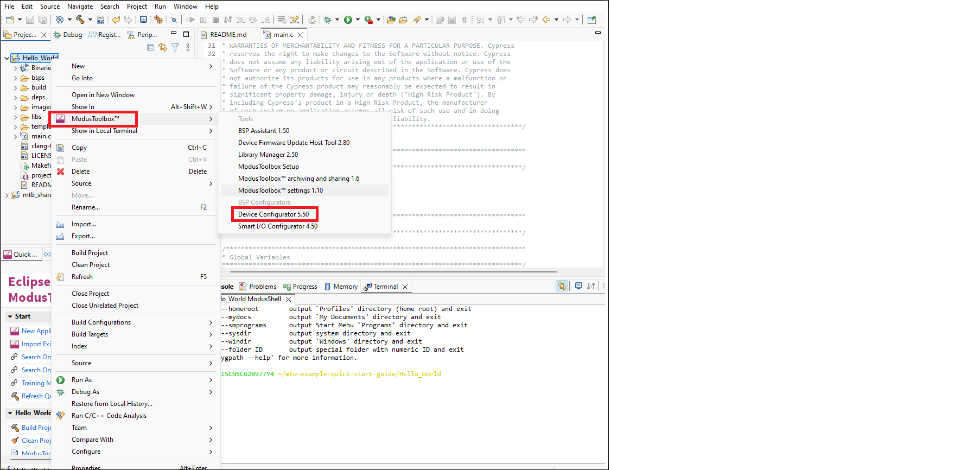Screen dimensions: 980x470
Task: Click the Filter funnel icon in Project Explorer
Action: [175, 48]
